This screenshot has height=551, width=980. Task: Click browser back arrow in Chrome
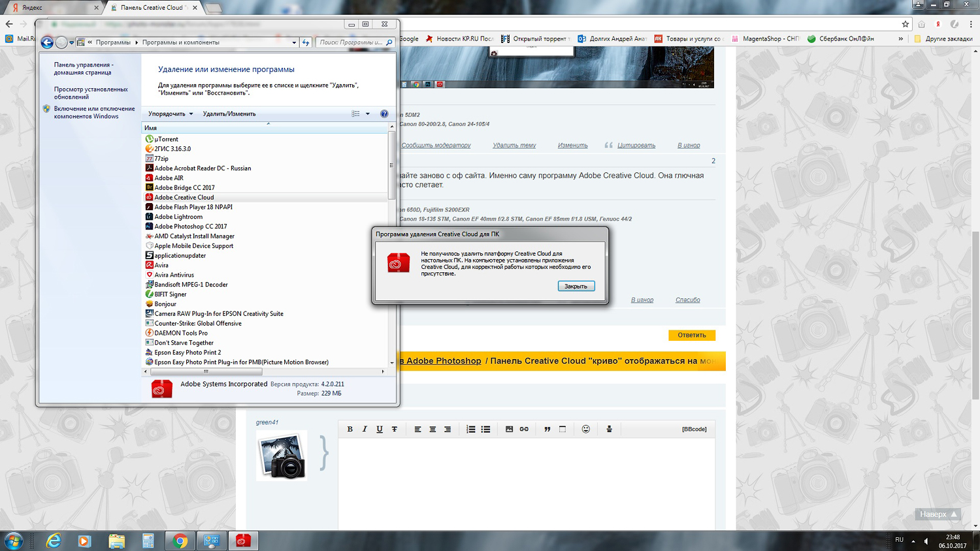pyautogui.click(x=9, y=24)
